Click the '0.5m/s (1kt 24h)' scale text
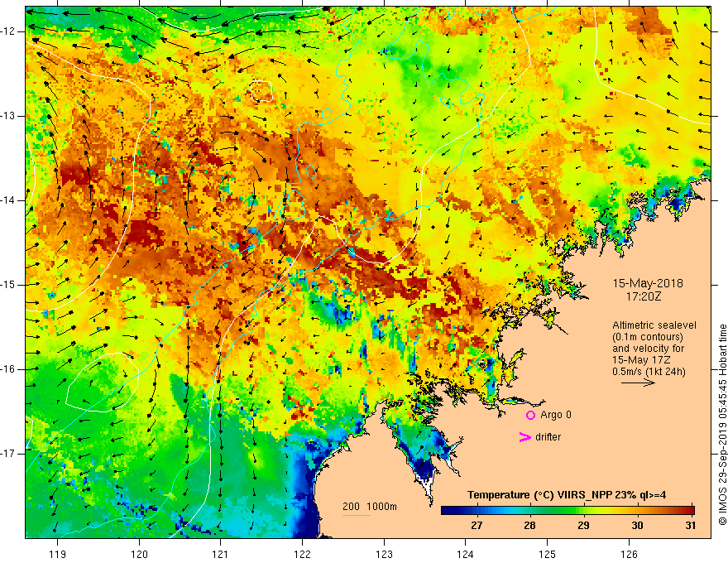The height and width of the screenshot is (563, 728). pyautogui.click(x=649, y=371)
